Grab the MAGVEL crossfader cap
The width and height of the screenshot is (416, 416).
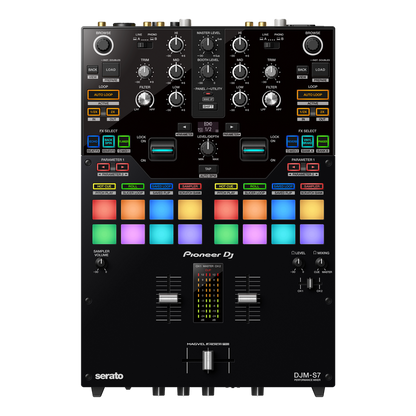point(207,360)
